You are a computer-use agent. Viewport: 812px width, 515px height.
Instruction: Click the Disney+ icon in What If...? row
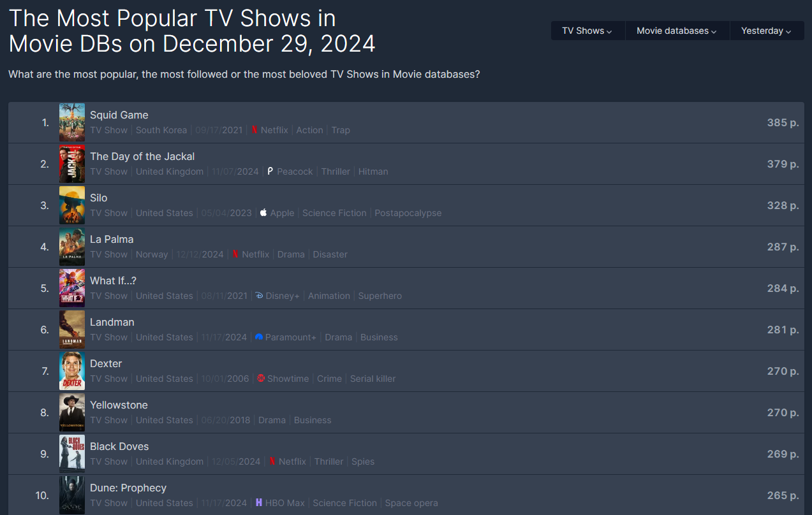pos(259,296)
